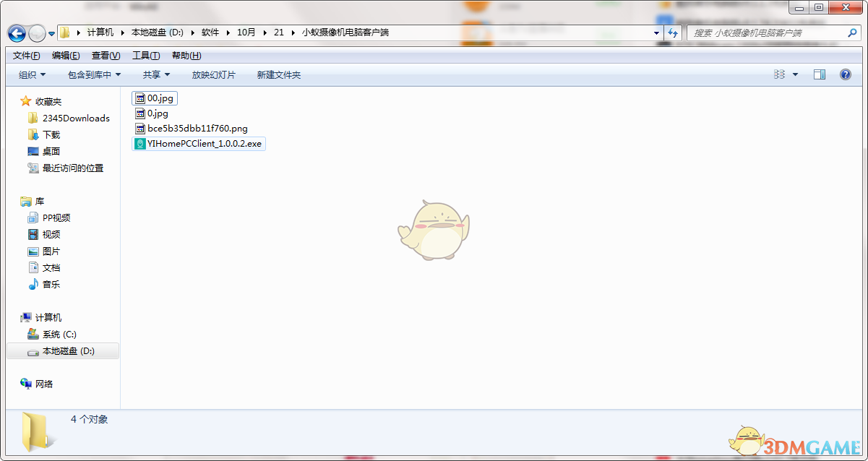
Task: Open the 包含到库中 dropdown
Action: tap(94, 74)
